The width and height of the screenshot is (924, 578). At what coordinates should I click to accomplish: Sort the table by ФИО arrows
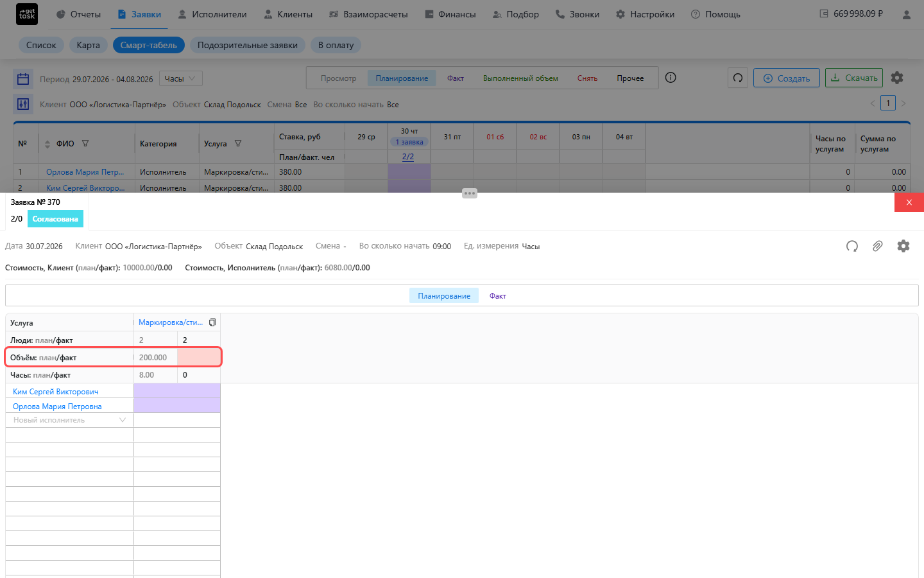point(47,144)
